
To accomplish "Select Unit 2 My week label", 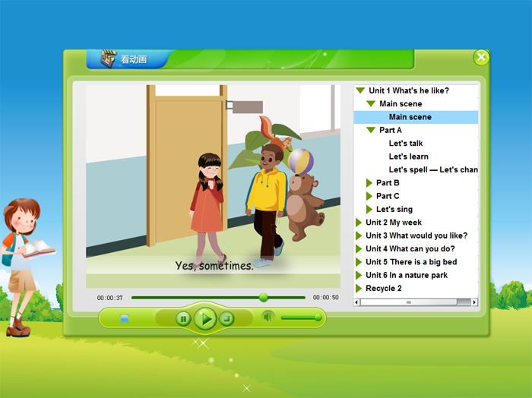I will tap(394, 223).
